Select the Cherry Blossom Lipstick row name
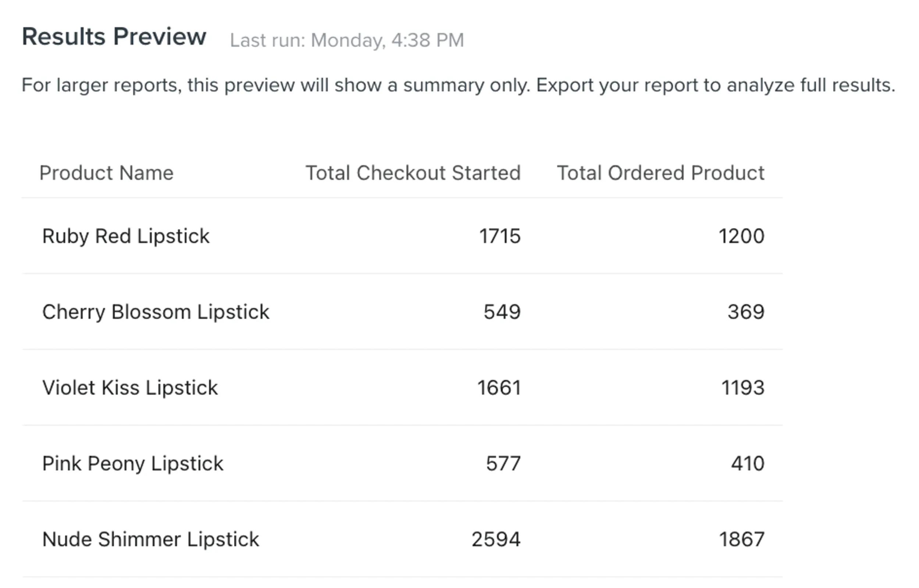 (156, 312)
